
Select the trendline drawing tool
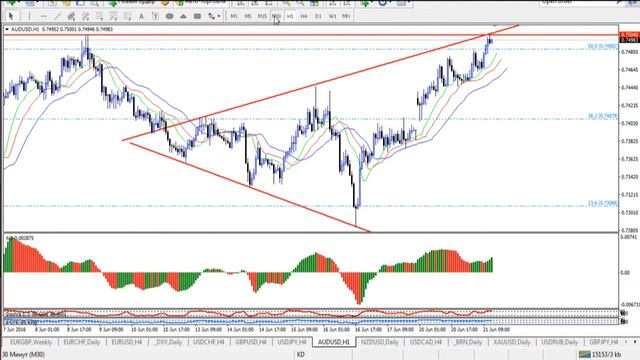pyautogui.click(x=57, y=16)
